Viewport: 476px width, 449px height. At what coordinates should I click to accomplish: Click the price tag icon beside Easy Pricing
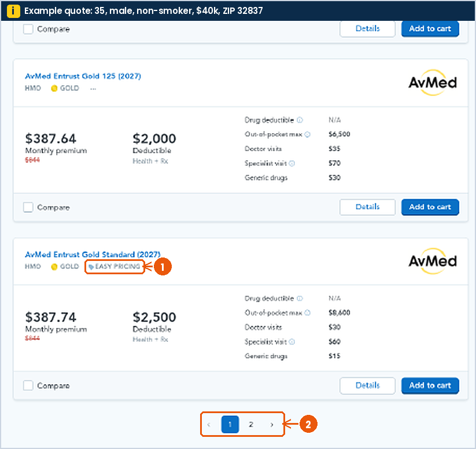pyautogui.click(x=91, y=267)
